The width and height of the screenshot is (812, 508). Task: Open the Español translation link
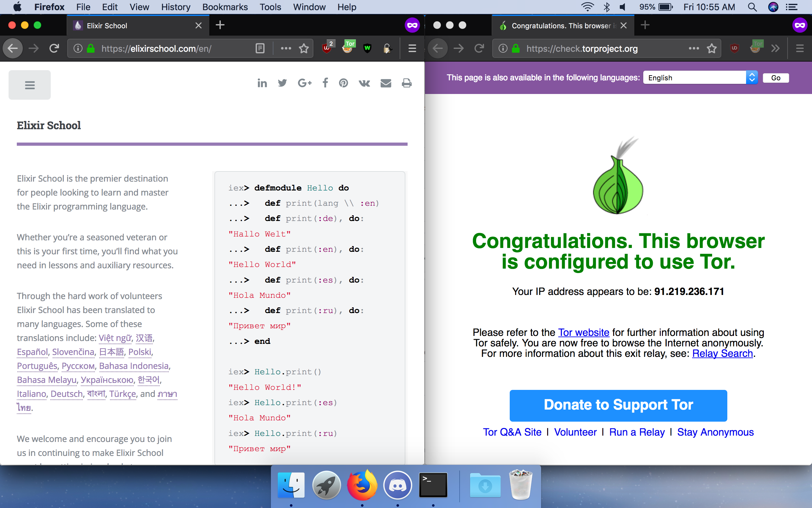[33, 352]
